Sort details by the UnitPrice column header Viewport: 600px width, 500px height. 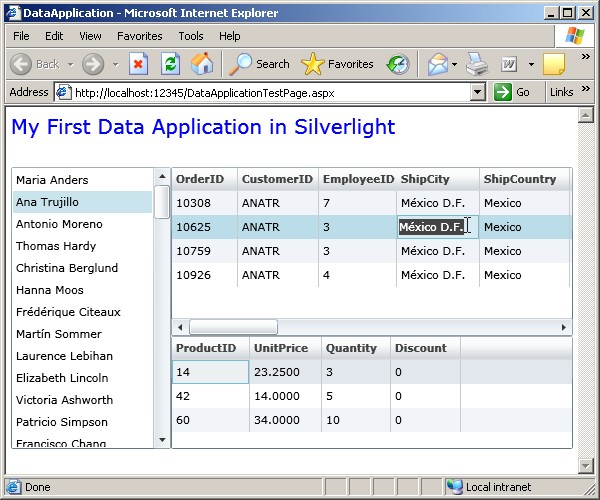pos(285,348)
